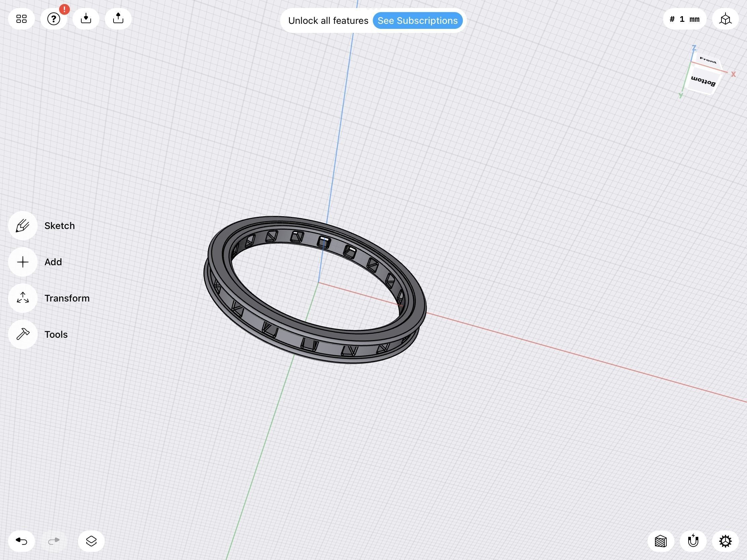Open the designs gallery grid icon
The height and width of the screenshot is (560, 747).
21,19
